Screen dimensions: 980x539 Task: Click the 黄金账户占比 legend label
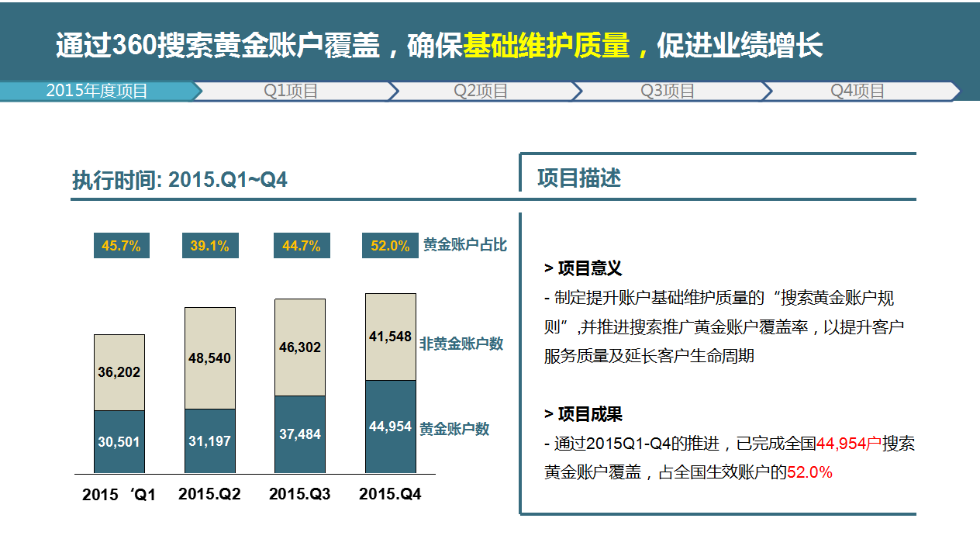[465, 243]
